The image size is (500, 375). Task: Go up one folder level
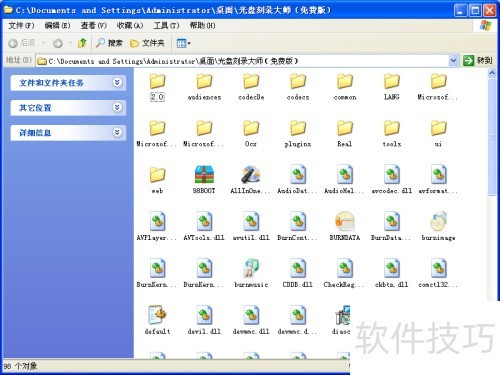click(x=82, y=43)
